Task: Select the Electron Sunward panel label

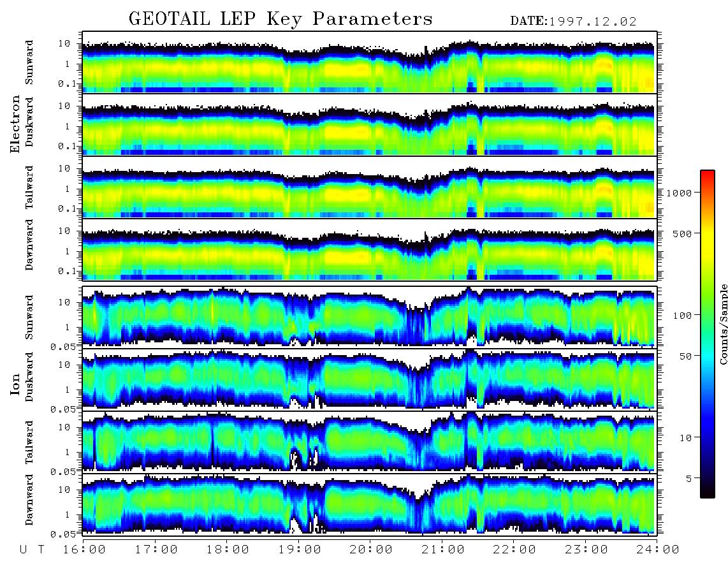Action: [x=29, y=62]
